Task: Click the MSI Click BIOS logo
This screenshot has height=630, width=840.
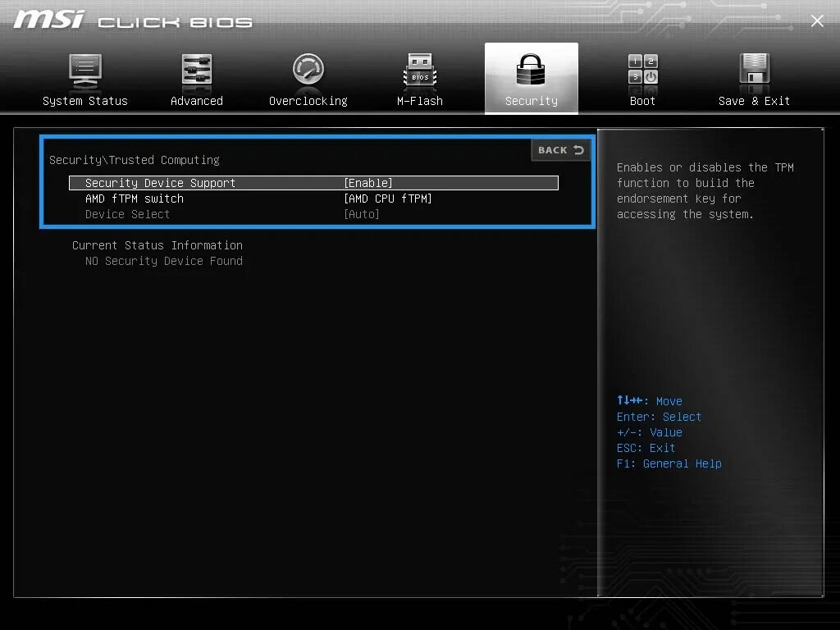Action: (x=133, y=20)
